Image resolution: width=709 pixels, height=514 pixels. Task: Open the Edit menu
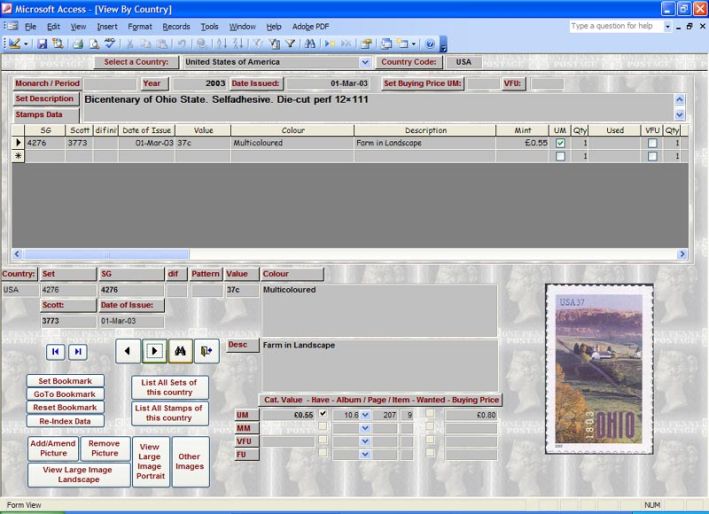click(x=53, y=27)
